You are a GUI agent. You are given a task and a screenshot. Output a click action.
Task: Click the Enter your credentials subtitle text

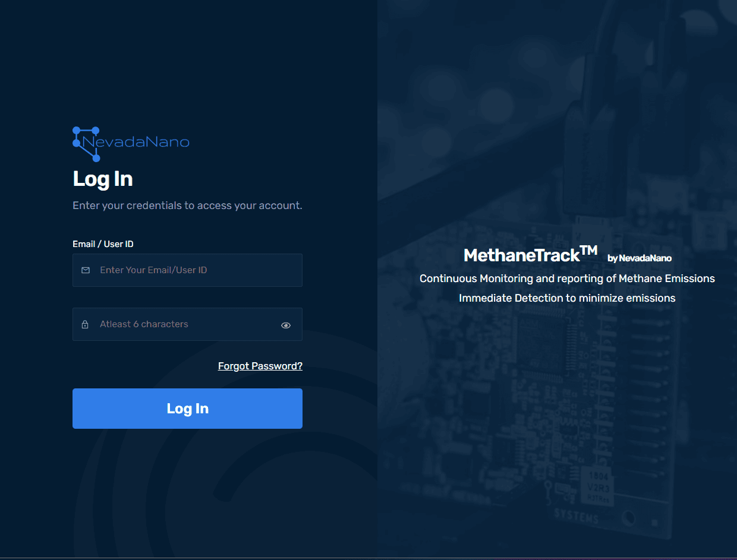tap(187, 205)
